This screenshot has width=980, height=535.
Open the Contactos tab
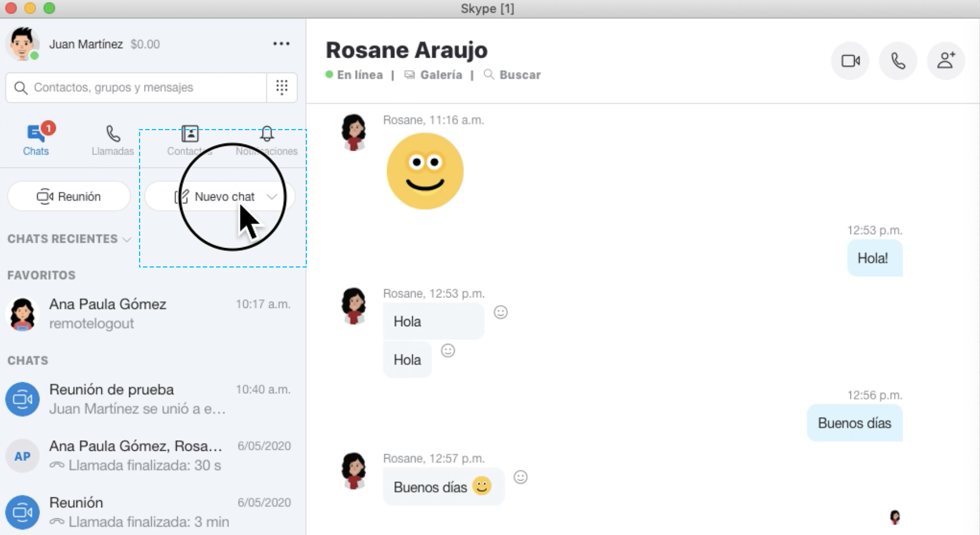tap(189, 140)
